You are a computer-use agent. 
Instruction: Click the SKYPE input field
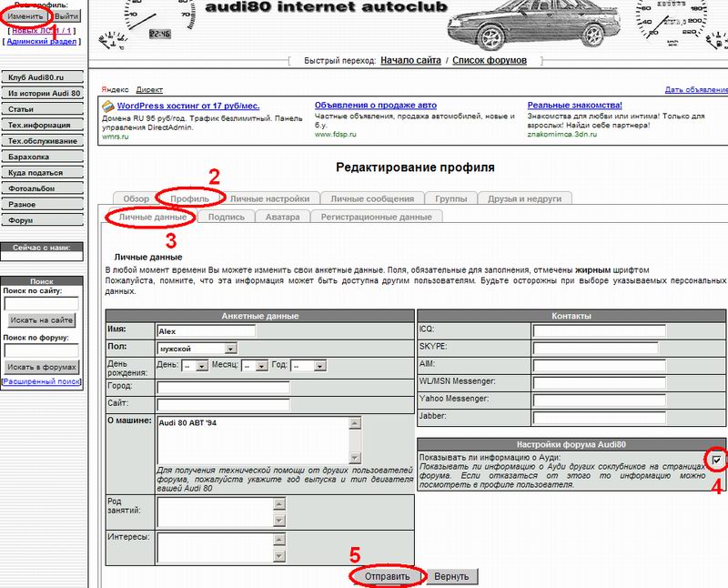click(x=596, y=349)
